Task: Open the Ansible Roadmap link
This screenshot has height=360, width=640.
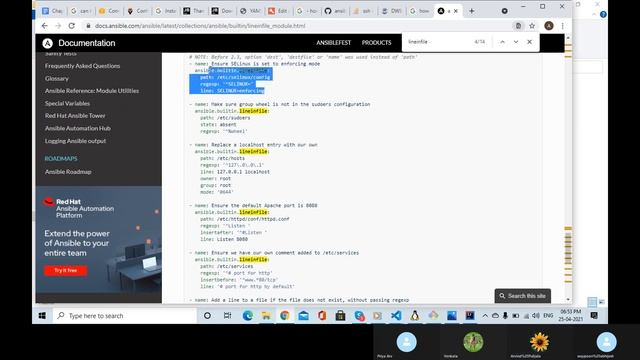Action: point(68,172)
